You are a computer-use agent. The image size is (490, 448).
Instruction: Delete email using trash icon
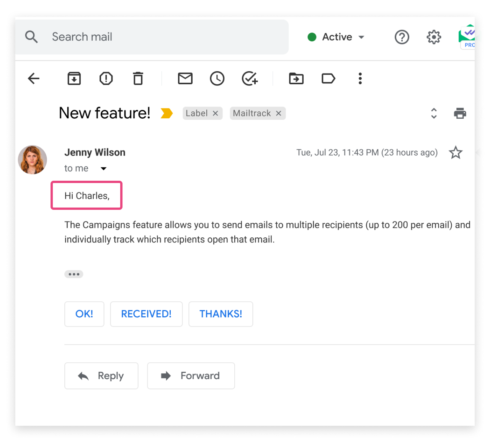pos(138,78)
